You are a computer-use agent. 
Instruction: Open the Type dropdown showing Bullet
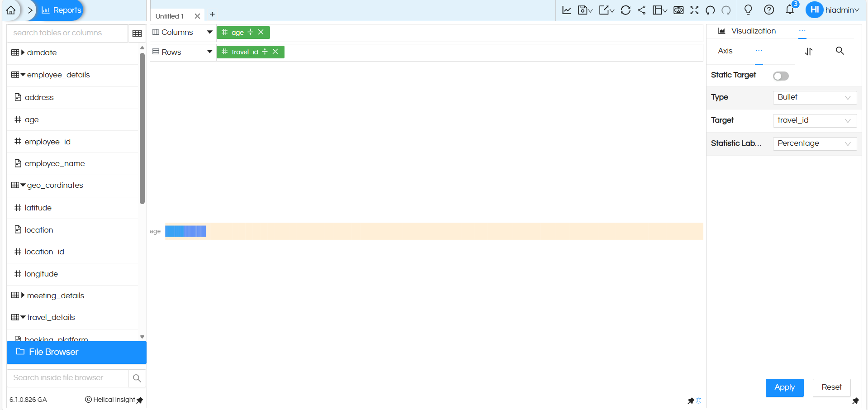click(x=814, y=97)
